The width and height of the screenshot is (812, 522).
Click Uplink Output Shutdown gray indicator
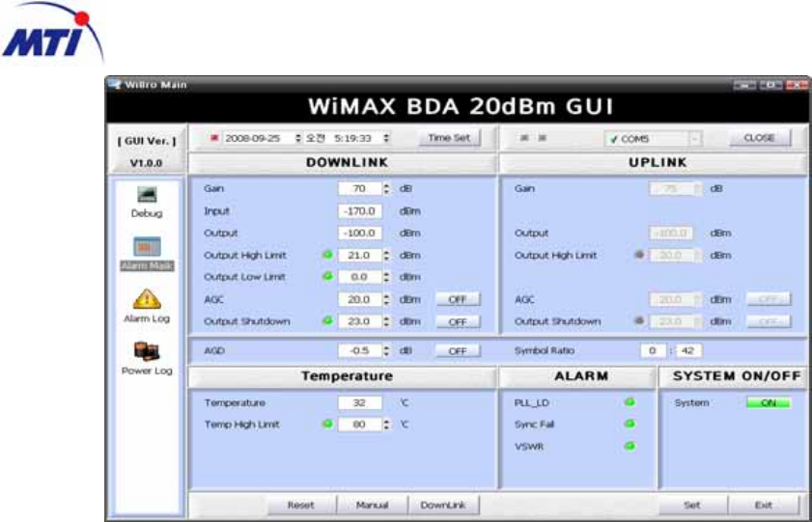(639, 320)
